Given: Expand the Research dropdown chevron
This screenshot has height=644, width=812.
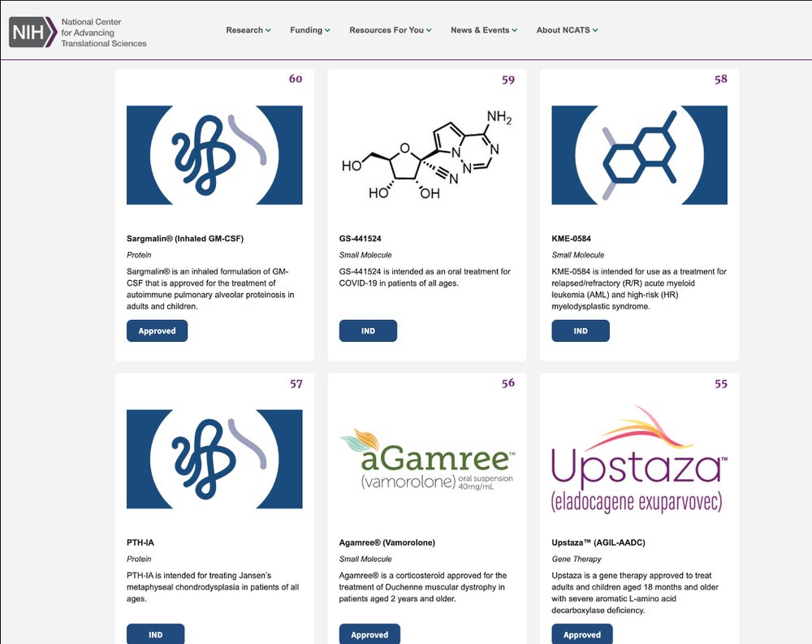Looking at the screenshot, I should tap(268, 30).
